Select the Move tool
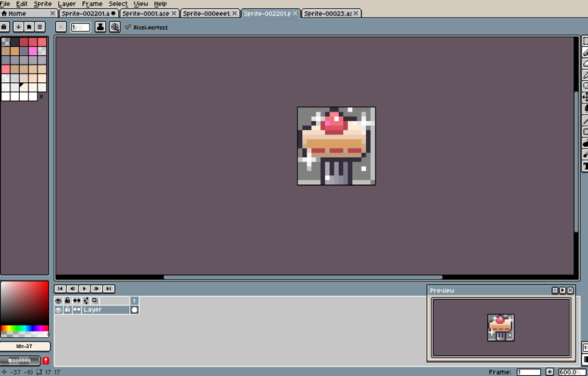This screenshot has height=376, width=588. click(585, 98)
